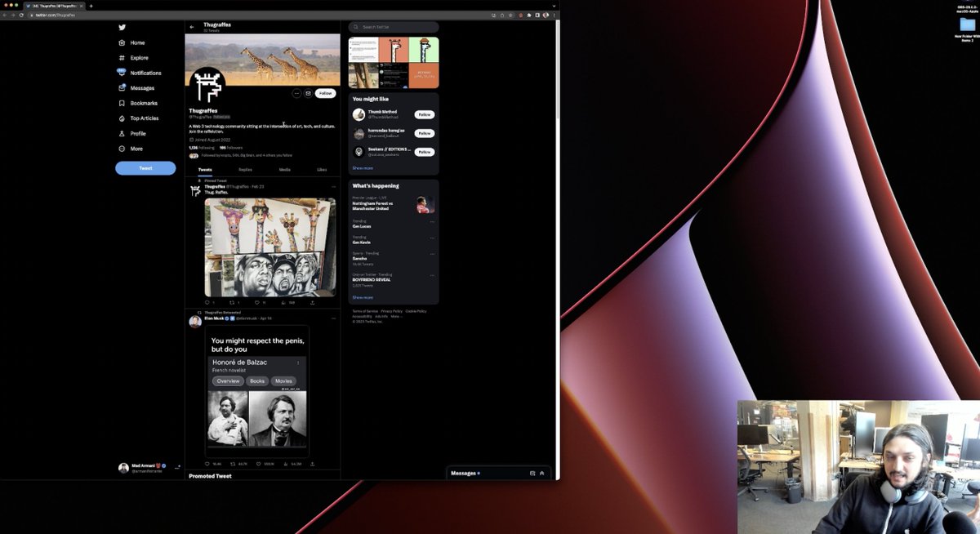Follow Thumb Method account
Image resolution: width=980 pixels, height=534 pixels.
click(424, 114)
